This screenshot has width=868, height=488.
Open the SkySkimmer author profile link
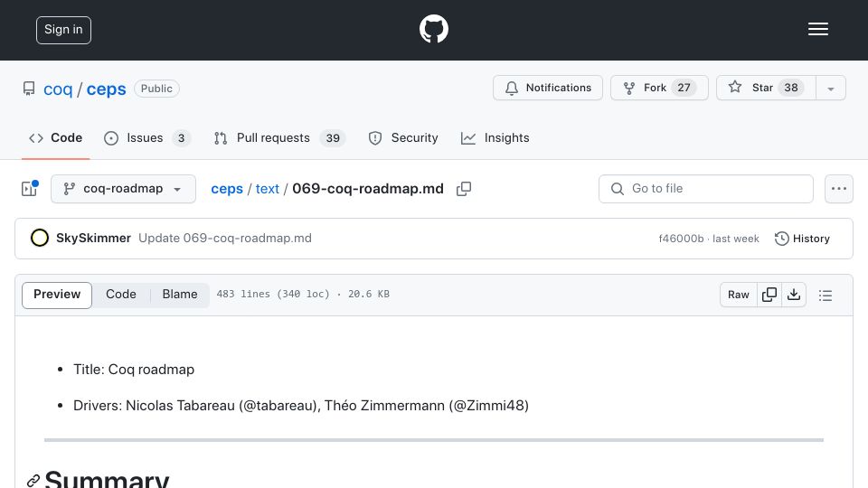[93, 238]
